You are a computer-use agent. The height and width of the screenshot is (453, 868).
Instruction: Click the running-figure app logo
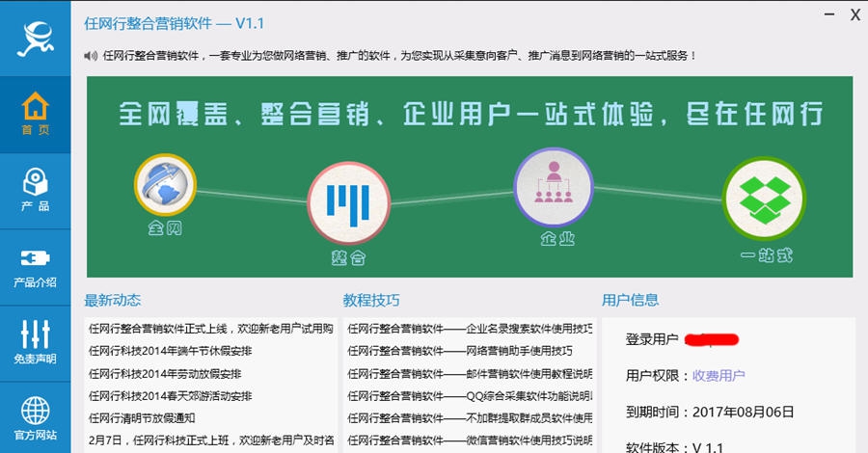[x=36, y=39]
